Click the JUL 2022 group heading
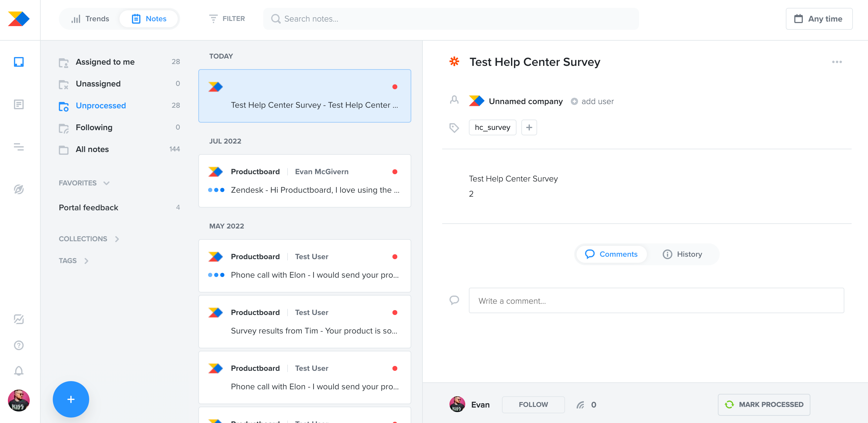Screen dimensions: 868x423 [x=225, y=141]
